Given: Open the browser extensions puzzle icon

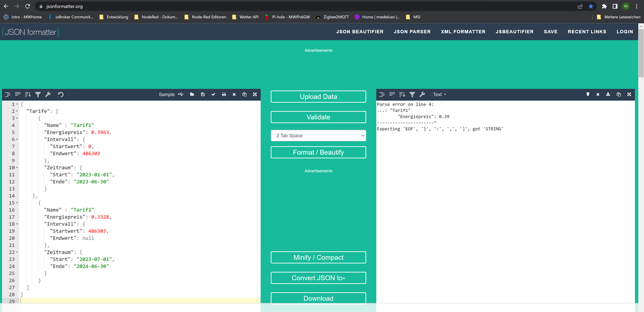Looking at the screenshot, I should tap(604, 6).
